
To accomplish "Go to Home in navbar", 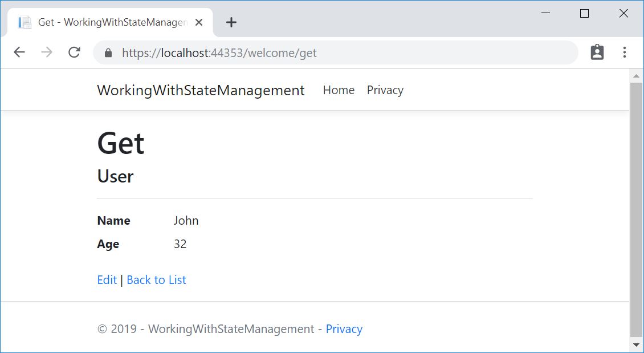I will [339, 90].
